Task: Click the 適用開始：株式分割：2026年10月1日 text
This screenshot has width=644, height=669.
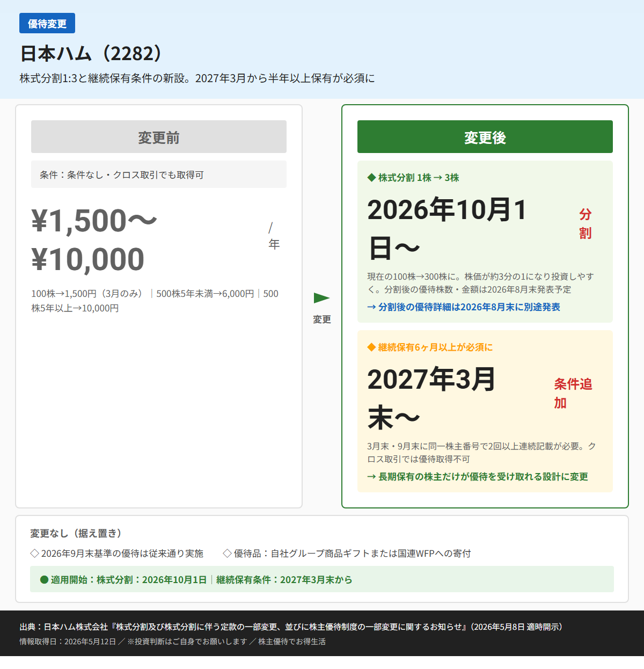Action: [x=129, y=580]
